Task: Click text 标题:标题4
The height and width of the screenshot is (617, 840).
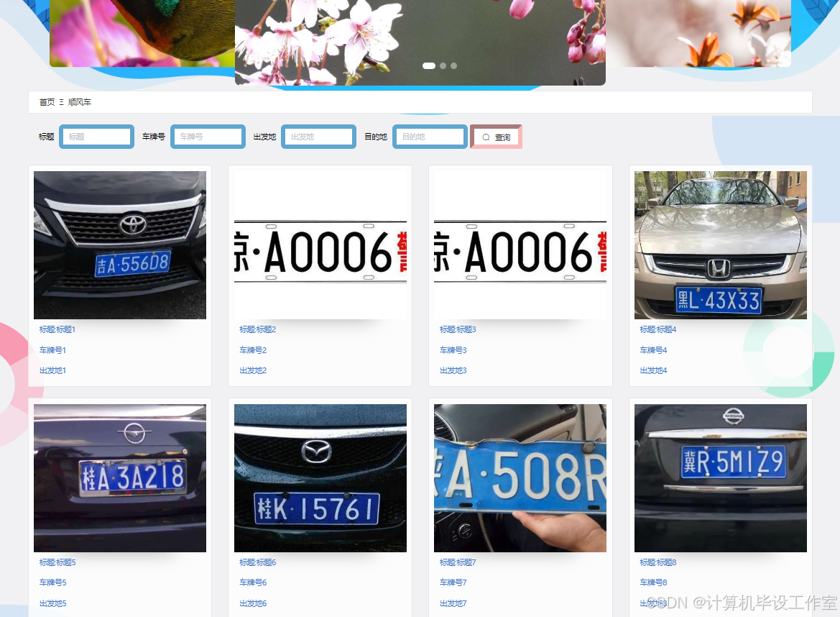Action: click(x=658, y=329)
